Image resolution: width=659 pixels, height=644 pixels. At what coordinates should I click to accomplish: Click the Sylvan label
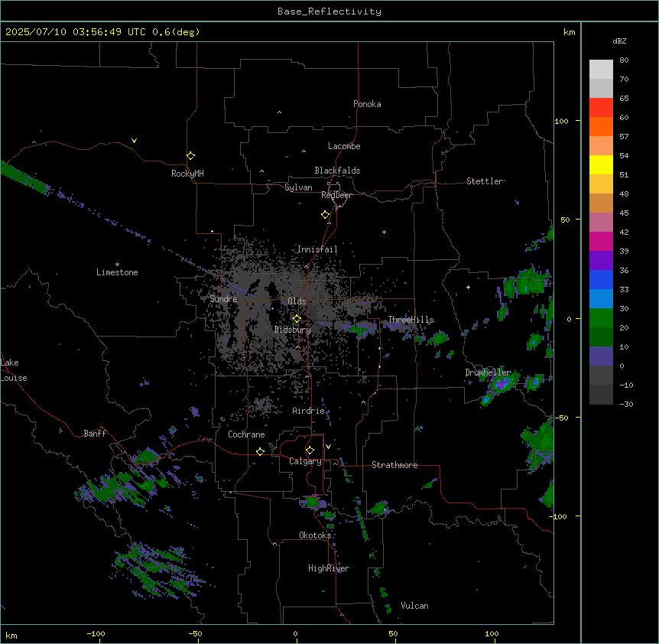click(x=298, y=187)
